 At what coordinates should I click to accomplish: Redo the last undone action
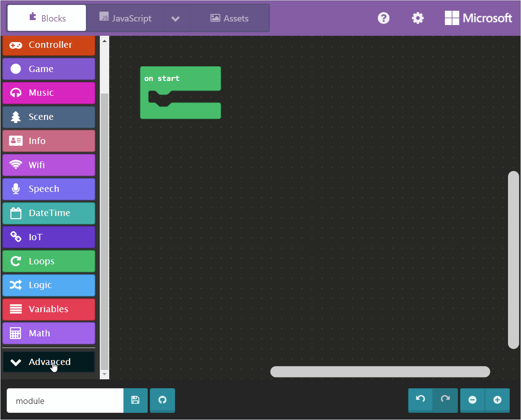[x=445, y=399]
